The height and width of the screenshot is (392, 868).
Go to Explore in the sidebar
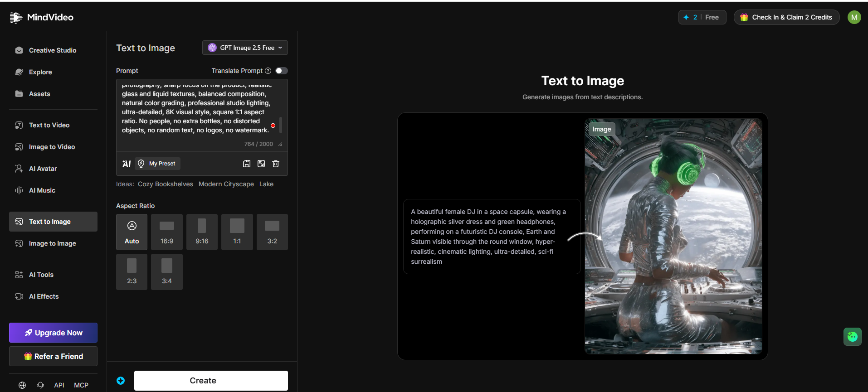[x=53, y=72]
